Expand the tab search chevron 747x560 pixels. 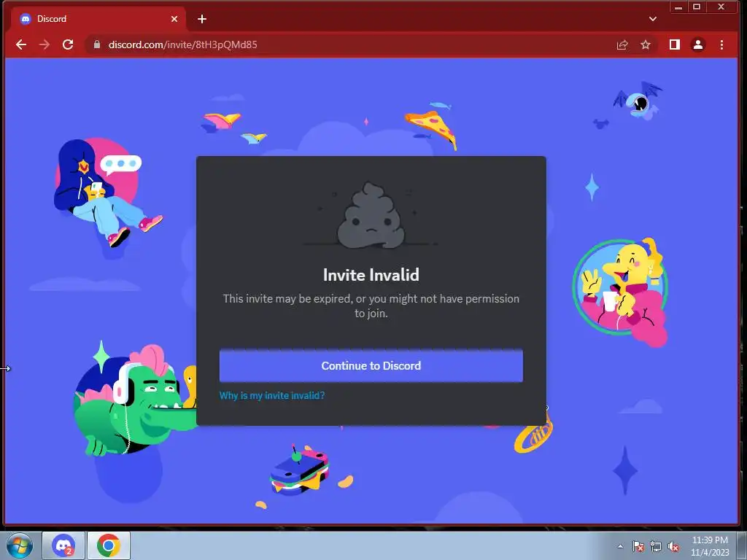(653, 19)
